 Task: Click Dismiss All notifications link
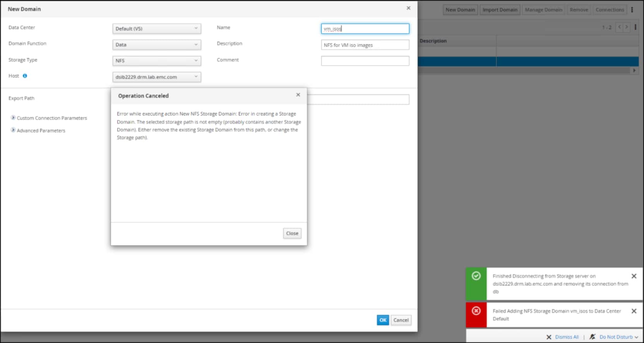point(567,337)
